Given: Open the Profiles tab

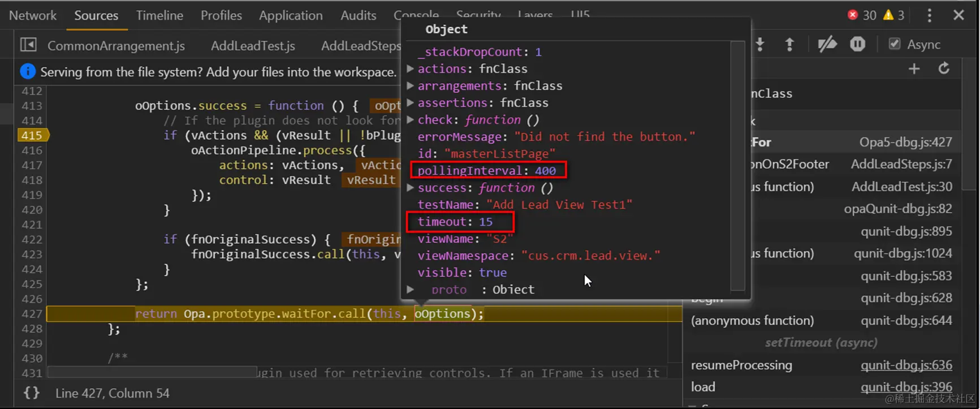Looking at the screenshot, I should [x=221, y=15].
